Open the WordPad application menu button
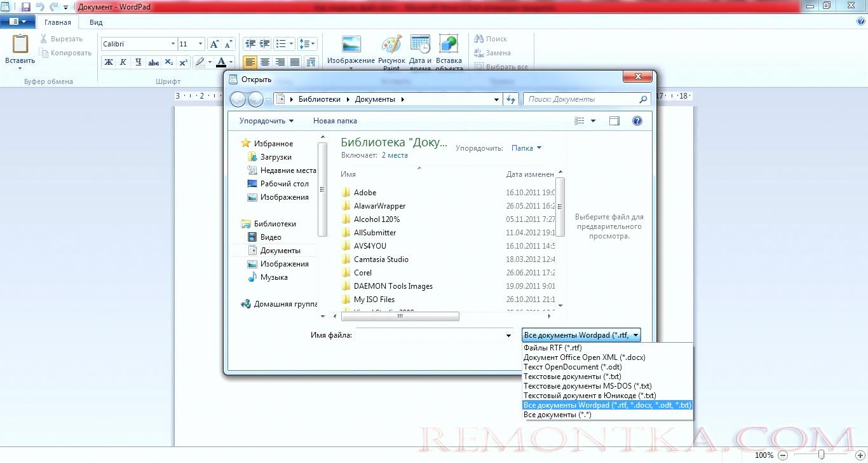 (x=18, y=22)
